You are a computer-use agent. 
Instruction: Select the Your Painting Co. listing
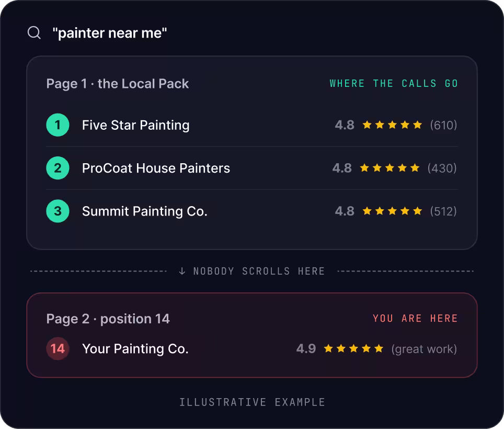(x=252, y=348)
